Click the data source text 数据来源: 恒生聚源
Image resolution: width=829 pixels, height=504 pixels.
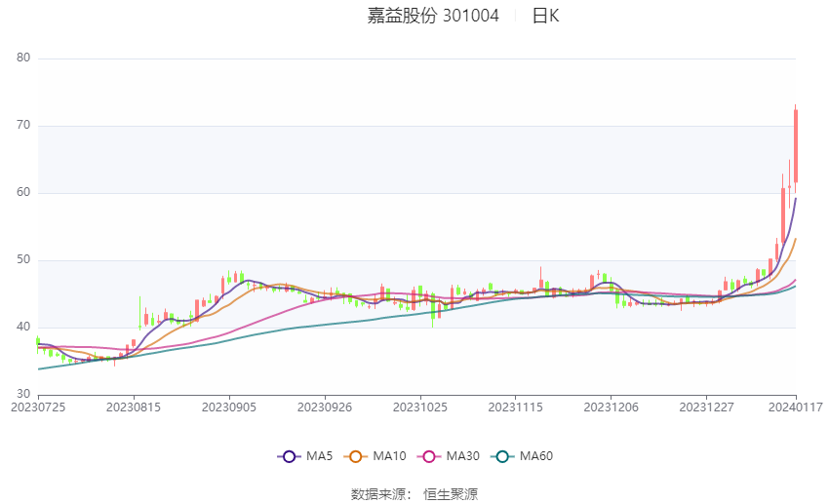coord(414,494)
